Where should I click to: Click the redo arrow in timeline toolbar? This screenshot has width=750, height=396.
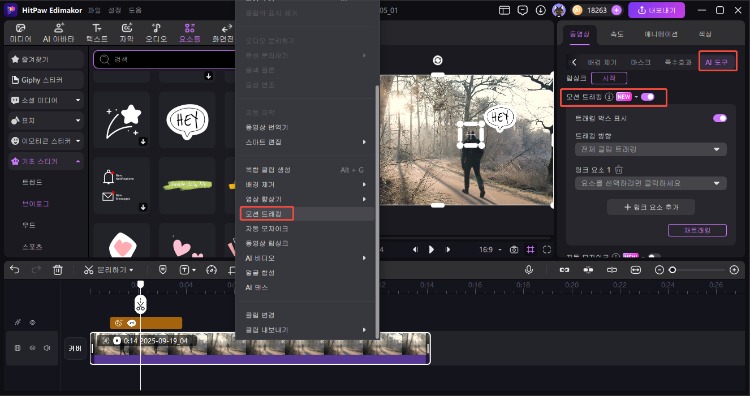[x=36, y=270]
